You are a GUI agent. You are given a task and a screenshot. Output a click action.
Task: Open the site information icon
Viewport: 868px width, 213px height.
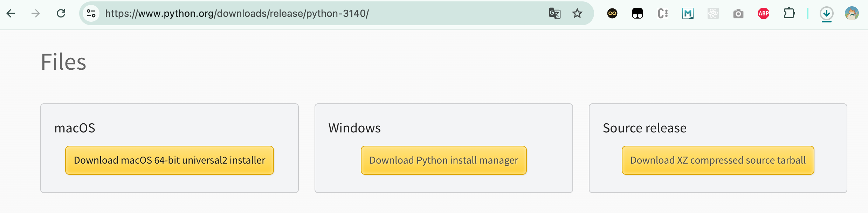[91, 14]
